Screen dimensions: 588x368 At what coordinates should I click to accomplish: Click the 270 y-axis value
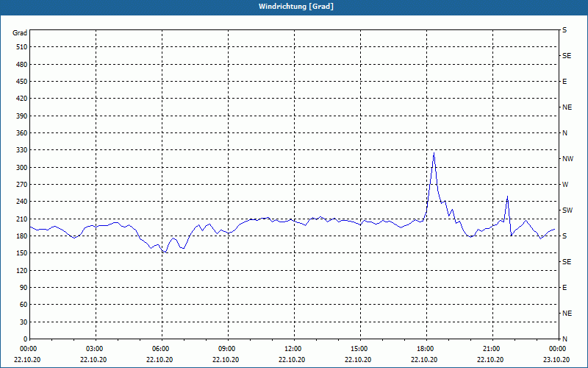pos(22,185)
